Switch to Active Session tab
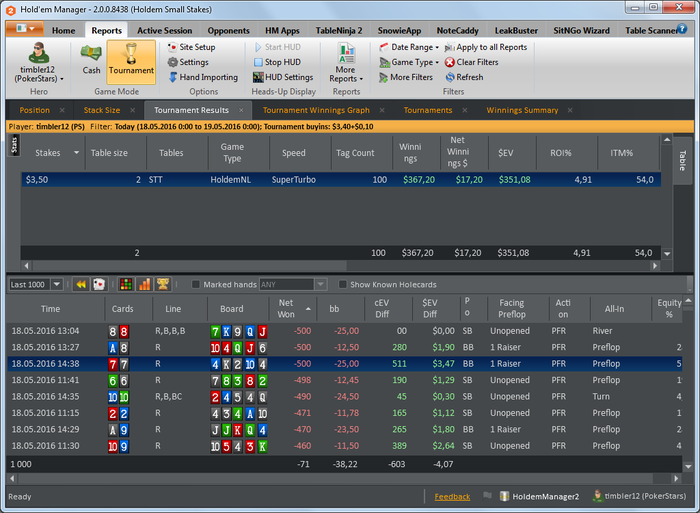Image resolution: width=700 pixels, height=513 pixels. click(164, 30)
